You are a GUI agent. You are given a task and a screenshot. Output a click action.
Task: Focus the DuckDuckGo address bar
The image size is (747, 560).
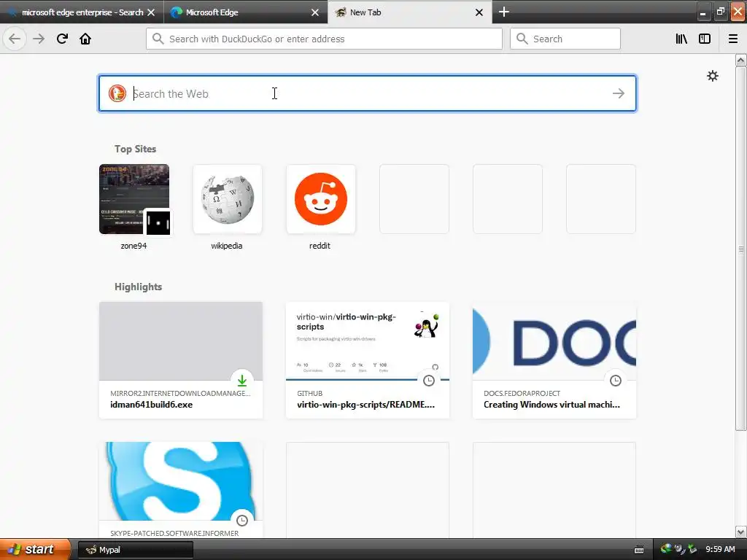click(324, 39)
